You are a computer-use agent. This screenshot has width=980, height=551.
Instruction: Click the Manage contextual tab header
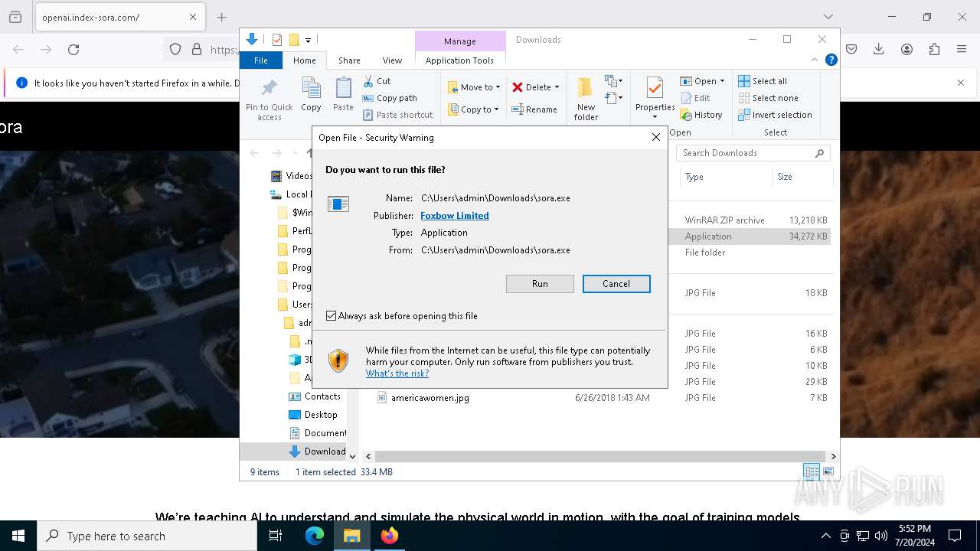[460, 41]
